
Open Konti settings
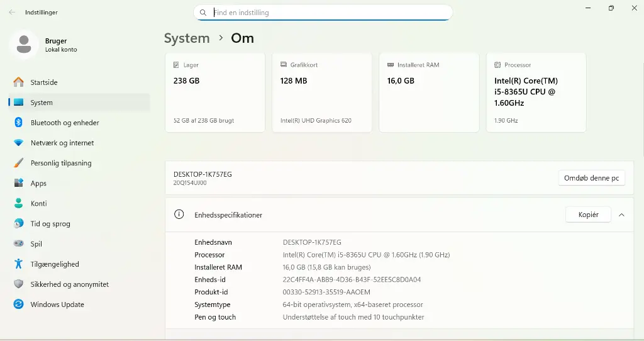point(38,203)
